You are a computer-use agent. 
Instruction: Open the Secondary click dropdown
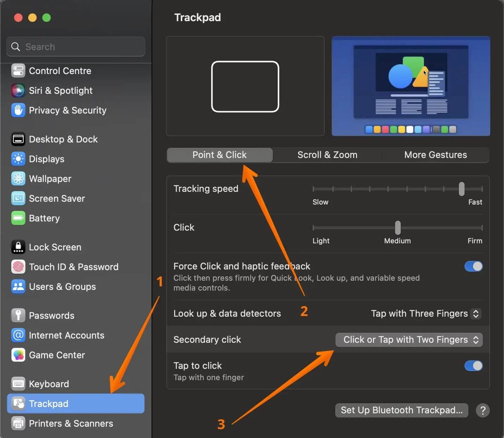(409, 340)
